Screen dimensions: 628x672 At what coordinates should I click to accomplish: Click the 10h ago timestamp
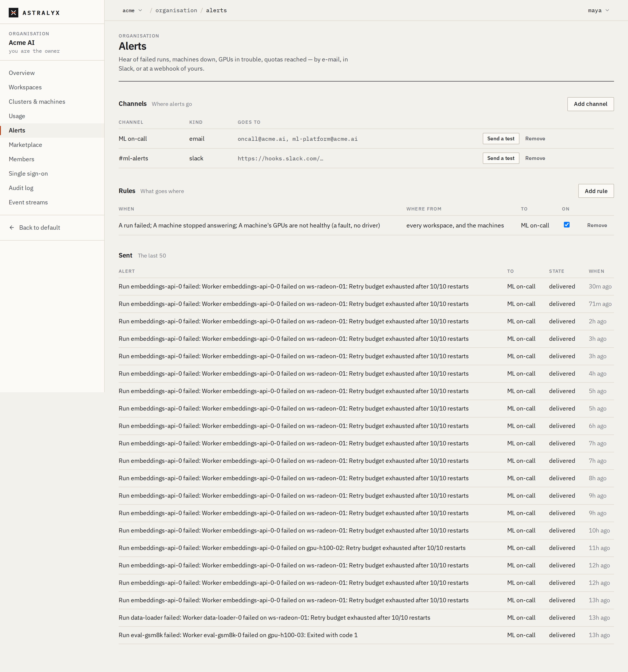(x=599, y=531)
